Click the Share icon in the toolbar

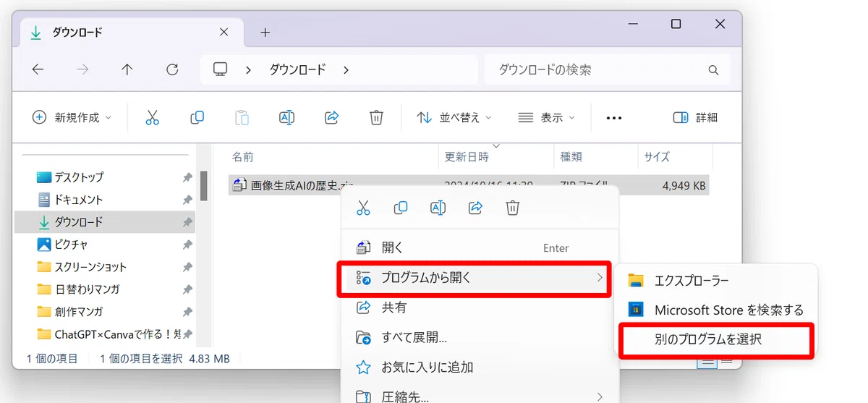(x=332, y=117)
